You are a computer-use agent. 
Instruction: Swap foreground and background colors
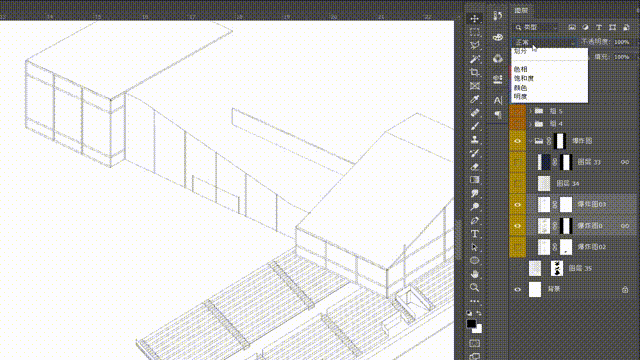[479, 313]
